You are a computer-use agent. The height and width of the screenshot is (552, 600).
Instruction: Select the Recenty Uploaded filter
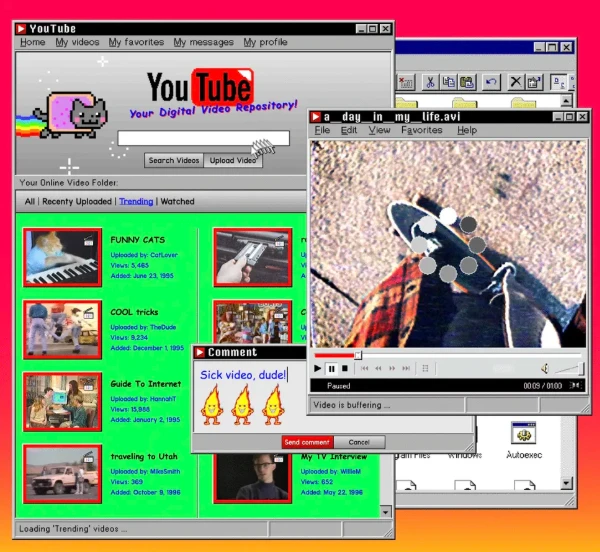click(77, 201)
